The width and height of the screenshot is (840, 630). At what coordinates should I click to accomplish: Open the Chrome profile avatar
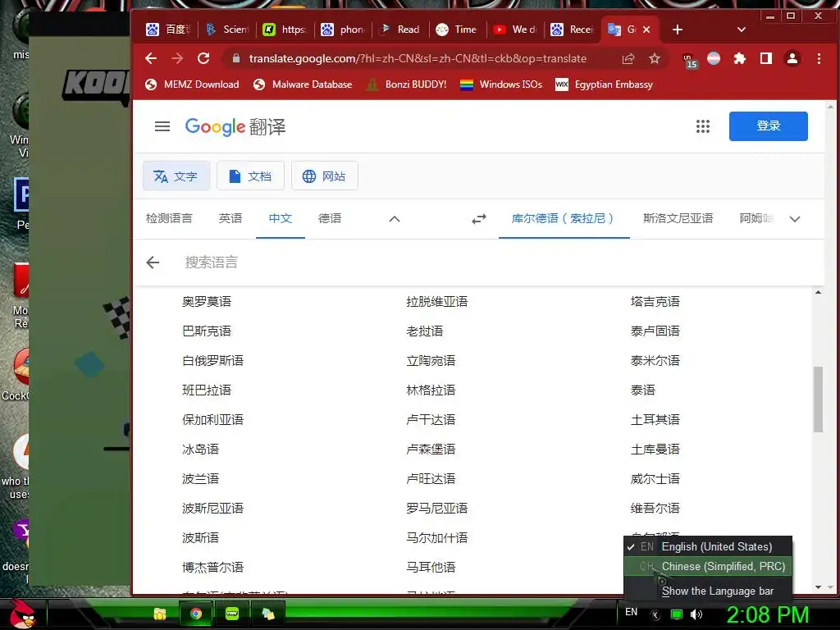tap(792, 58)
